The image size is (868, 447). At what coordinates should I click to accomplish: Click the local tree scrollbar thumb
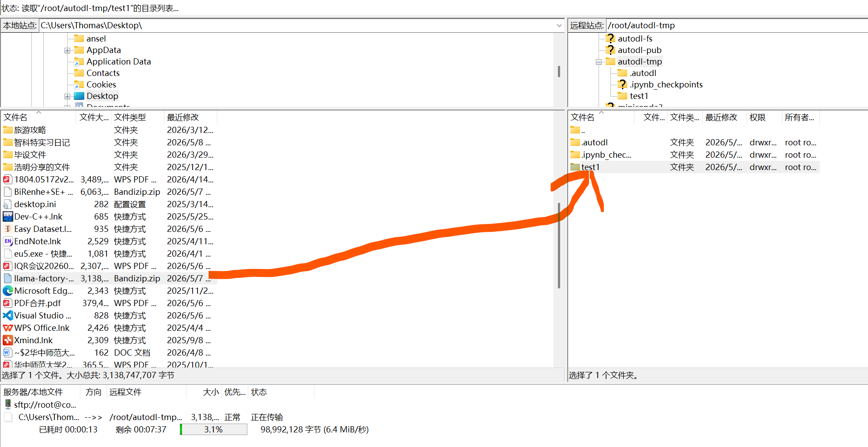(x=559, y=72)
